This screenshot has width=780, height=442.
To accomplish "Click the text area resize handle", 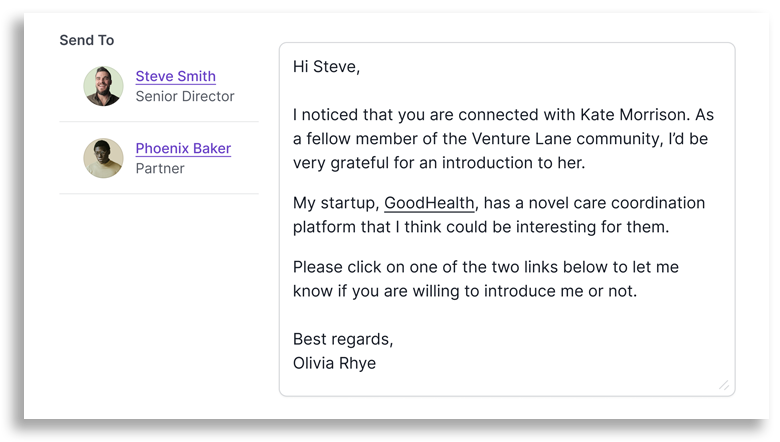I will (x=724, y=385).
